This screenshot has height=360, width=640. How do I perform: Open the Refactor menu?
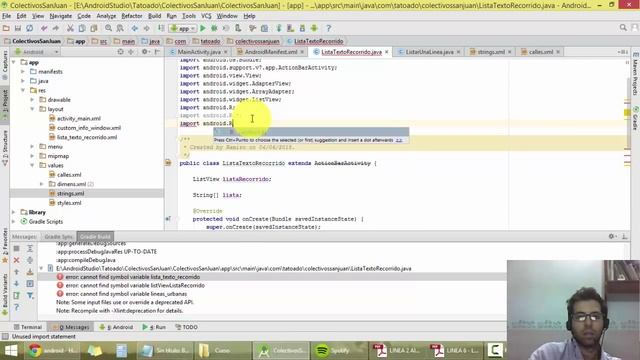pyautogui.click(x=132, y=16)
